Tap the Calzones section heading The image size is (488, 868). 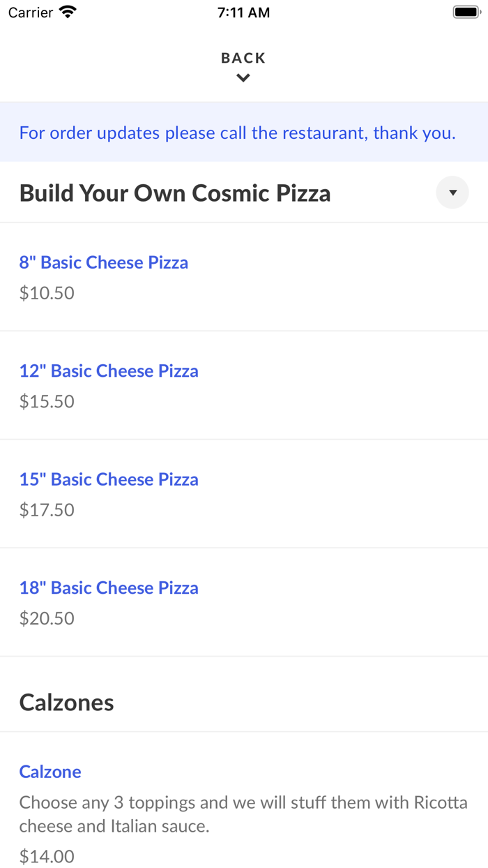pyautogui.click(x=66, y=703)
